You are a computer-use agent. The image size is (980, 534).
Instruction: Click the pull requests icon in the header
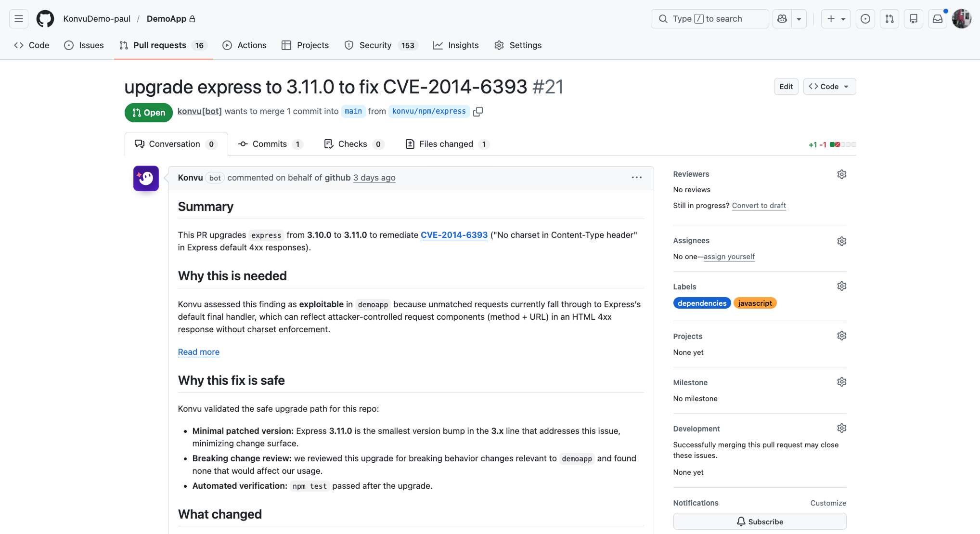pyautogui.click(x=890, y=18)
